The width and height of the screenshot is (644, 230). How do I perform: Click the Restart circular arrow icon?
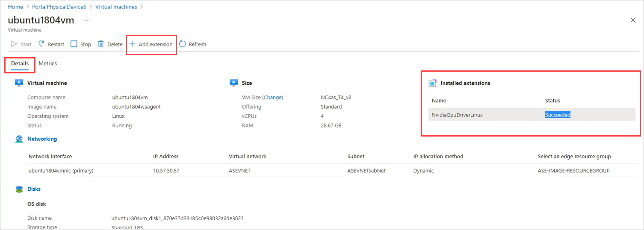point(41,44)
